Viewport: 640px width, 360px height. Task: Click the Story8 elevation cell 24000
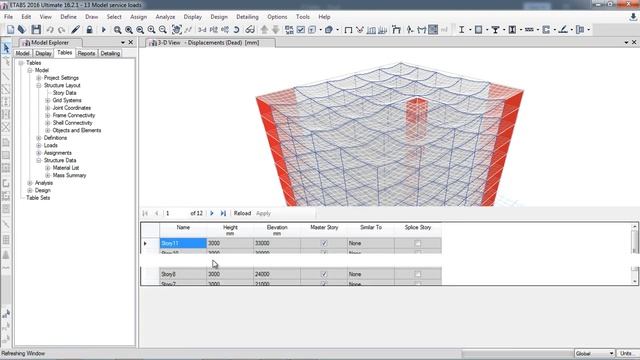click(277, 274)
